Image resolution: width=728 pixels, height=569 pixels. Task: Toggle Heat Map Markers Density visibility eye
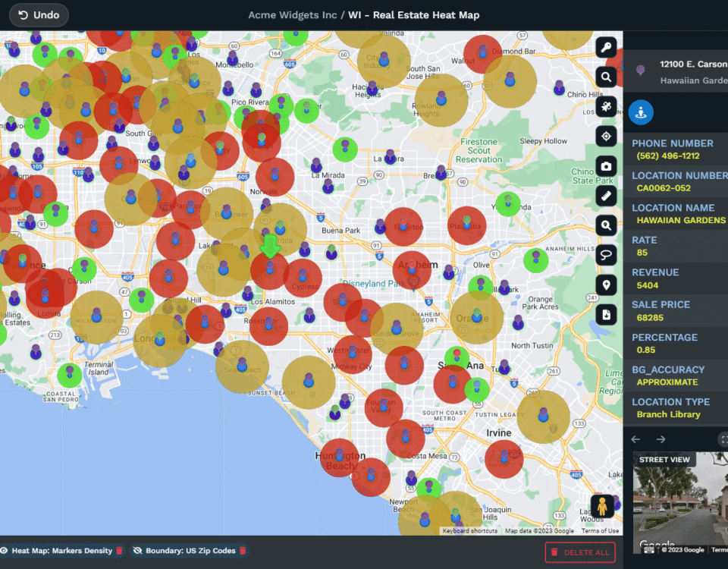(4, 551)
